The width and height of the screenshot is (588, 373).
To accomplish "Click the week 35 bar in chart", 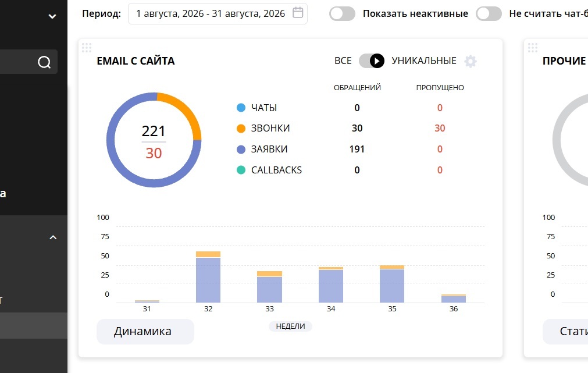I will pos(392,284).
